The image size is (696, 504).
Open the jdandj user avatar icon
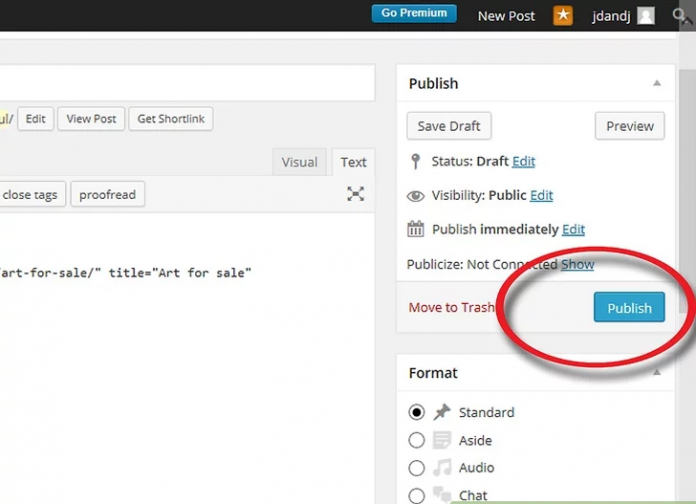646,15
